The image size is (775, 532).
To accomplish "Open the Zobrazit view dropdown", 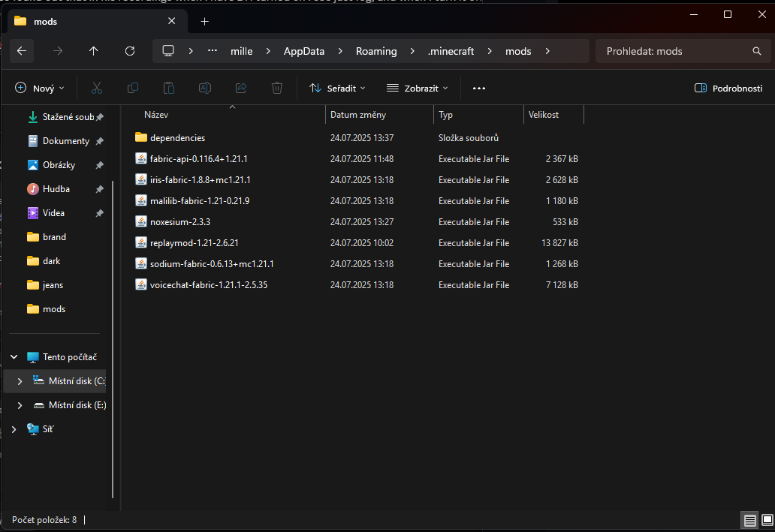I will click(x=418, y=88).
